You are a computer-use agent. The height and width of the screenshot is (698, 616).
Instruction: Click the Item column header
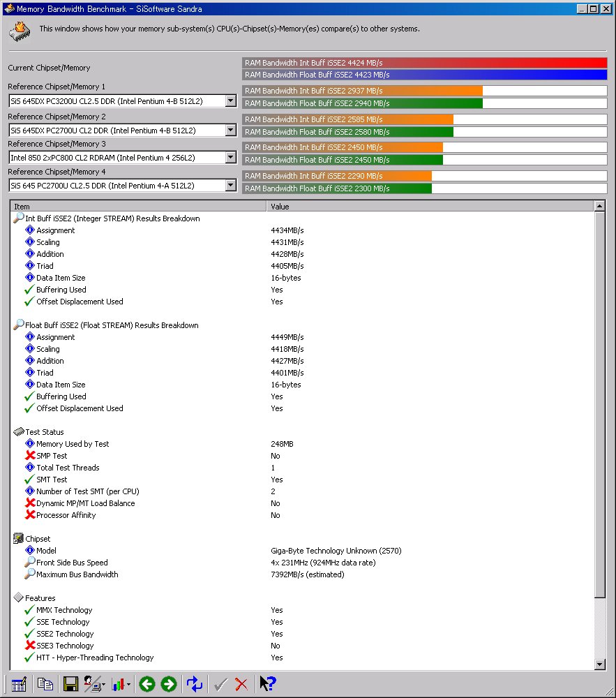point(138,206)
